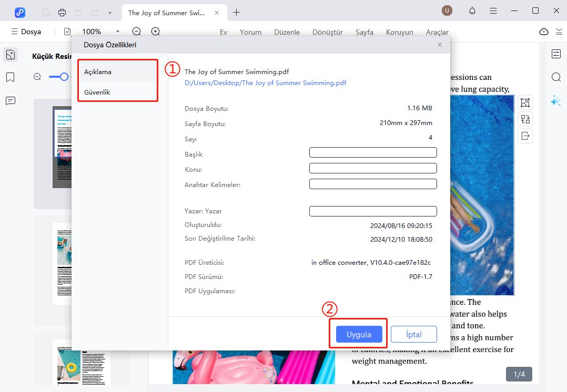The height and width of the screenshot is (392, 567).
Task: Click the Başlık text input field
Action: coord(373,153)
